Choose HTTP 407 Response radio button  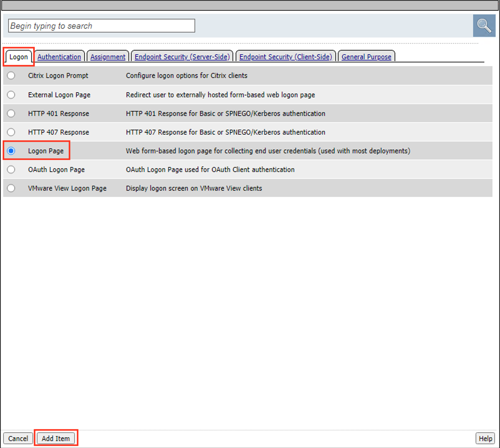(11, 132)
